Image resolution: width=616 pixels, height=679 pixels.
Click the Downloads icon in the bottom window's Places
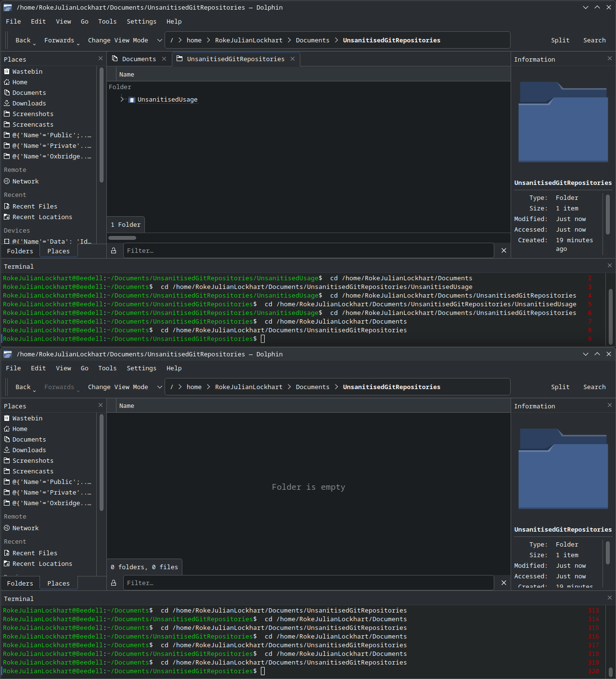7,450
